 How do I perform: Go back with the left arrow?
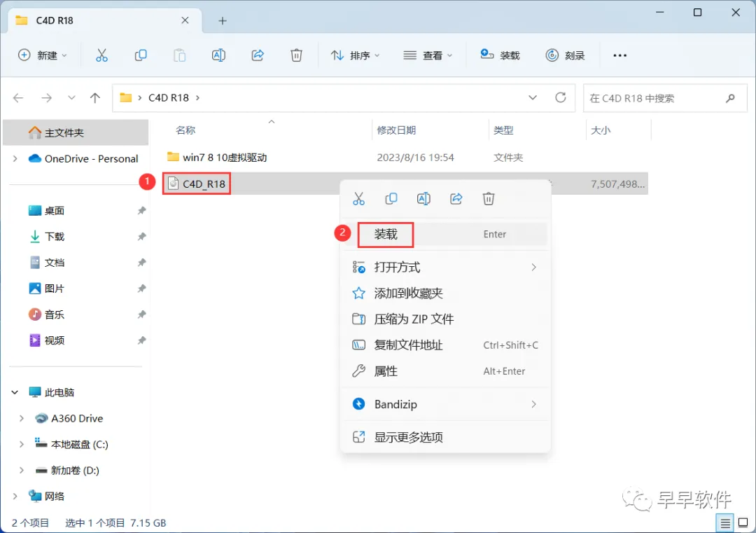click(18, 98)
